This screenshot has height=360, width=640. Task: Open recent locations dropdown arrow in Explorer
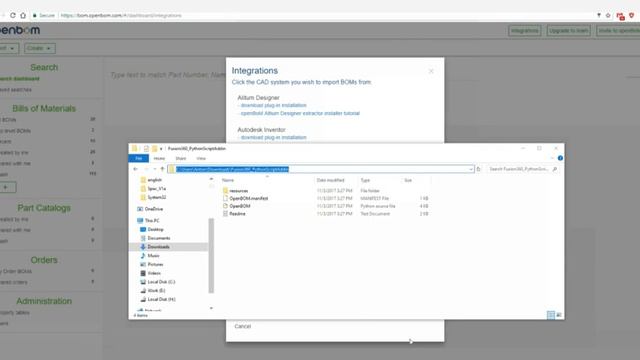tap(155, 169)
